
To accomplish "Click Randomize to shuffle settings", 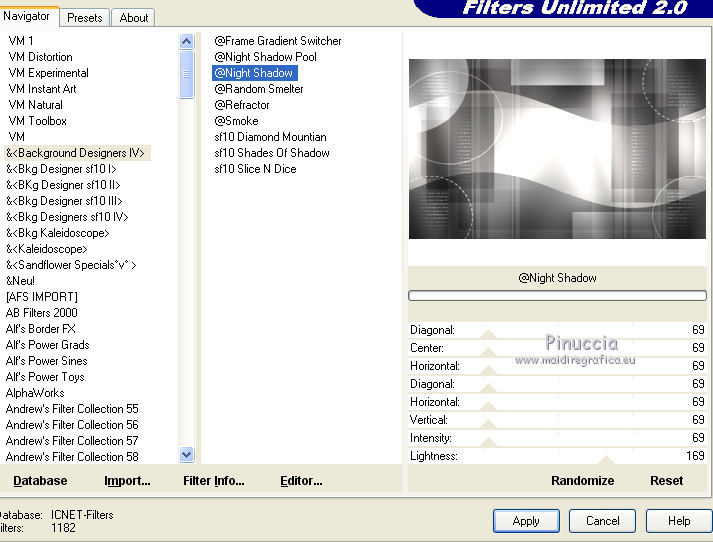I will pyautogui.click(x=582, y=481).
